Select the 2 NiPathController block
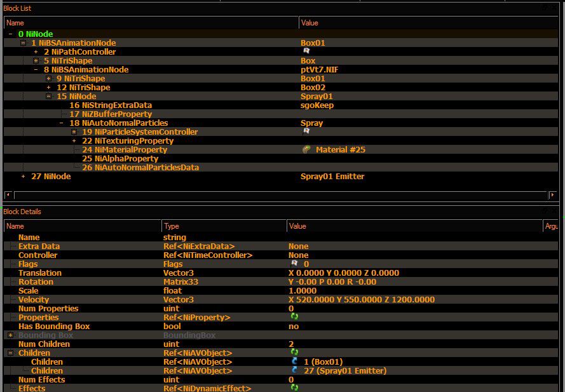565x392 pixels. click(79, 52)
